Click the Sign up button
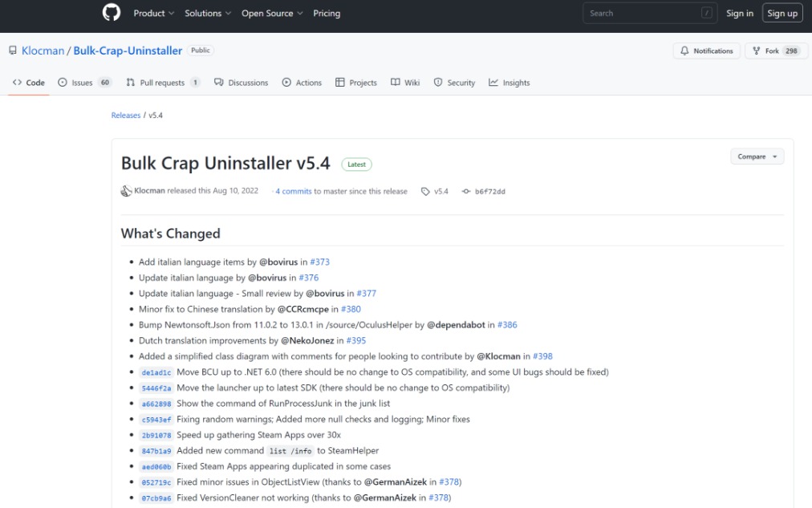 pos(782,14)
